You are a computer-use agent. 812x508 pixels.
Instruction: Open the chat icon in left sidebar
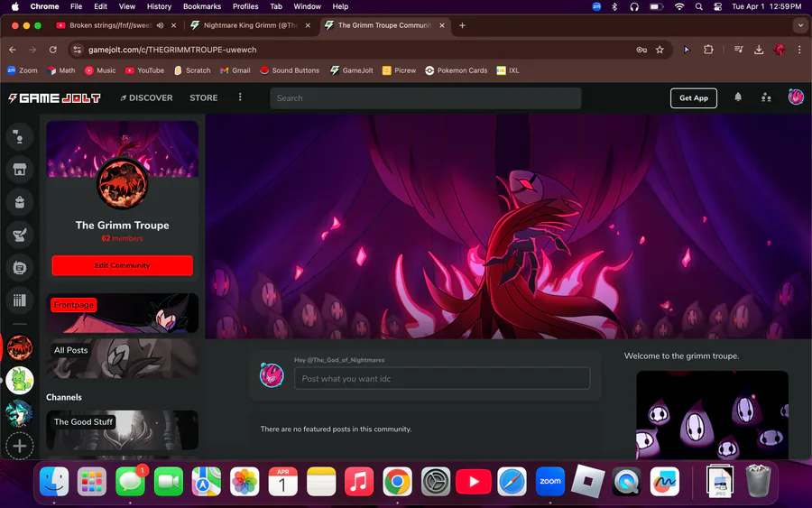click(x=20, y=268)
